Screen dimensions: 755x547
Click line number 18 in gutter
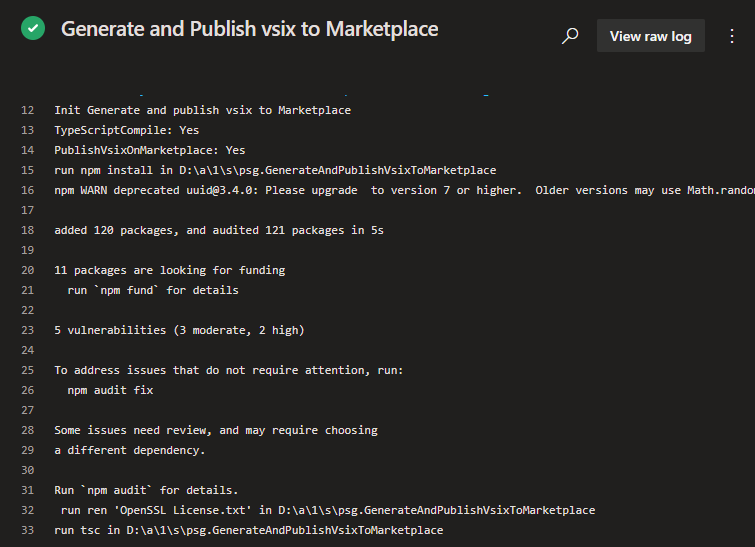pyautogui.click(x=27, y=230)
